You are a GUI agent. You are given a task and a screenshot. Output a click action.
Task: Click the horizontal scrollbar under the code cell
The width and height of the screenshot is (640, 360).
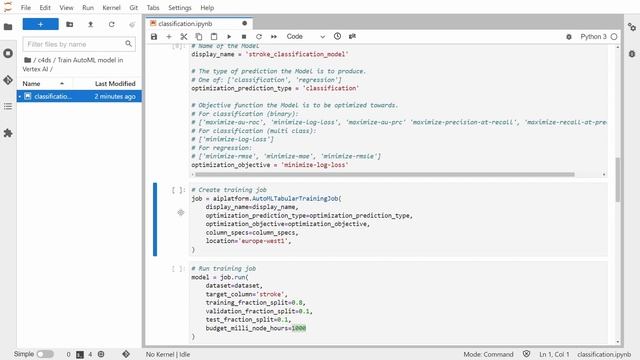(x=384, y=174)
